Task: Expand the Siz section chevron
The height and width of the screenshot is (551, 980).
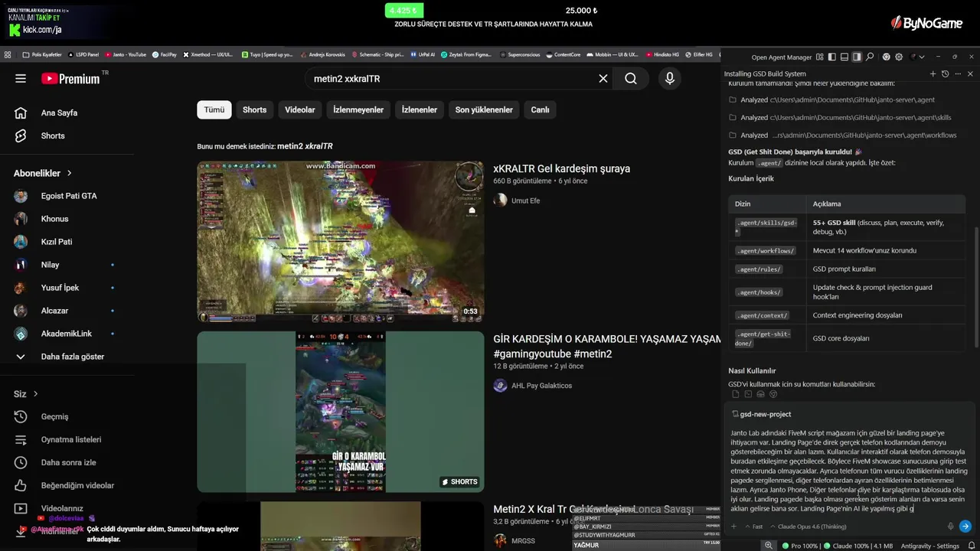Action: (x=35, y=393)
